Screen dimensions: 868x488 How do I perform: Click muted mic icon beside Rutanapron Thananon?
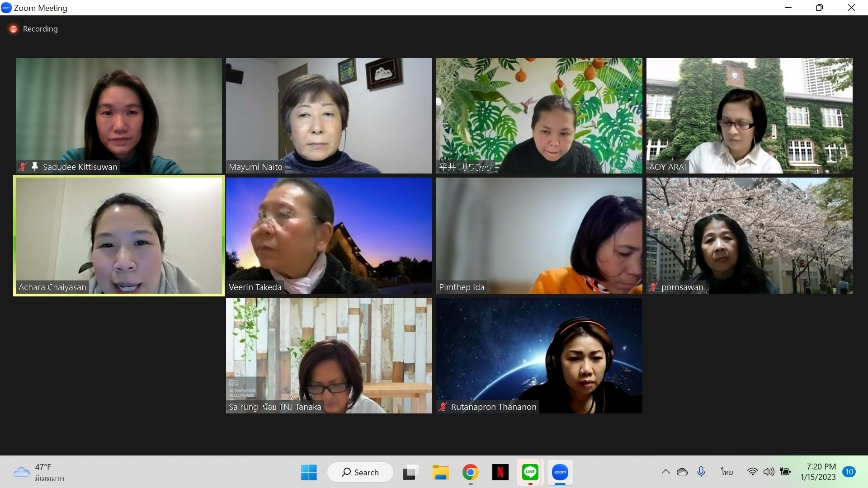[x=443, y=407]
